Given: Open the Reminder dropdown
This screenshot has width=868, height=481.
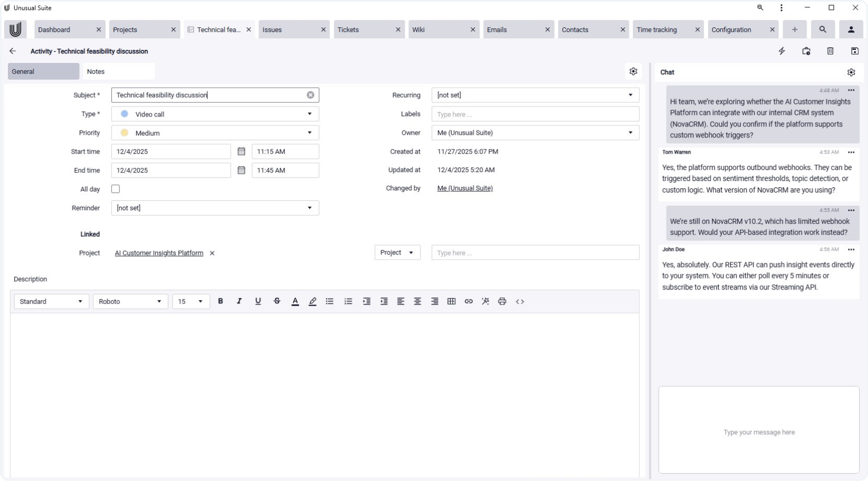Looking at the screenshot, I should click(x=309, y=208).
